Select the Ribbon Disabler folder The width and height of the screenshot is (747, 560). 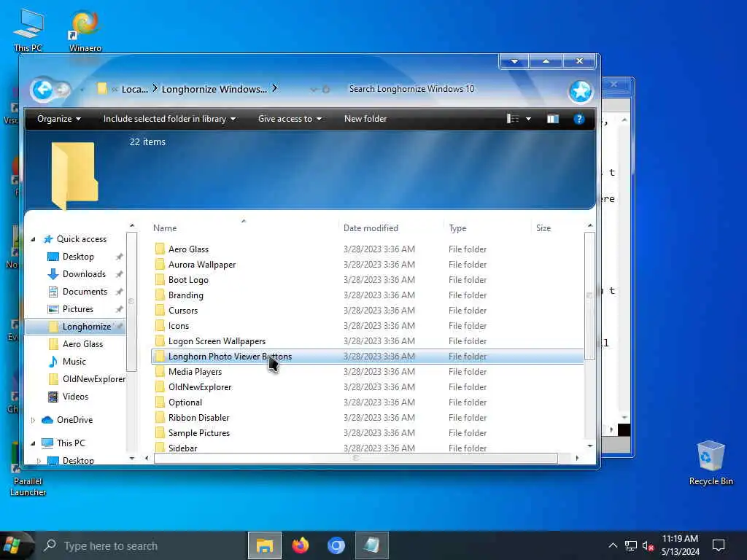tap(198, 418)
